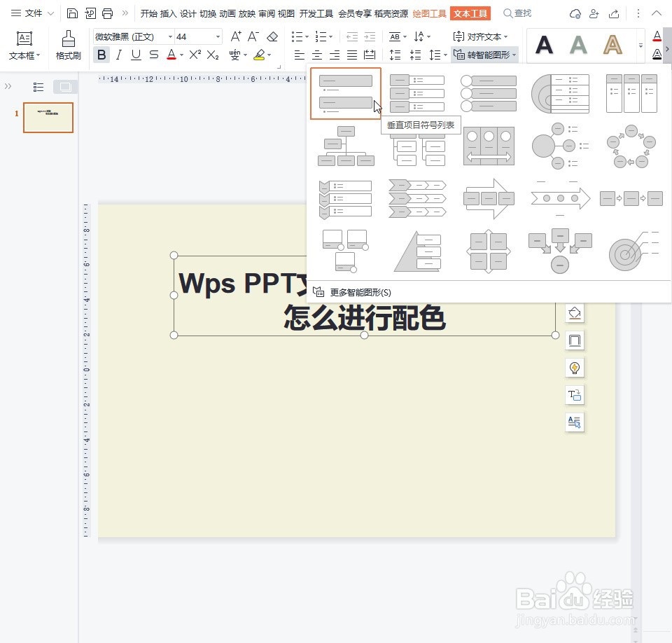Open the Align Text (对齐文本) dropdown

(x=480, y=37)
